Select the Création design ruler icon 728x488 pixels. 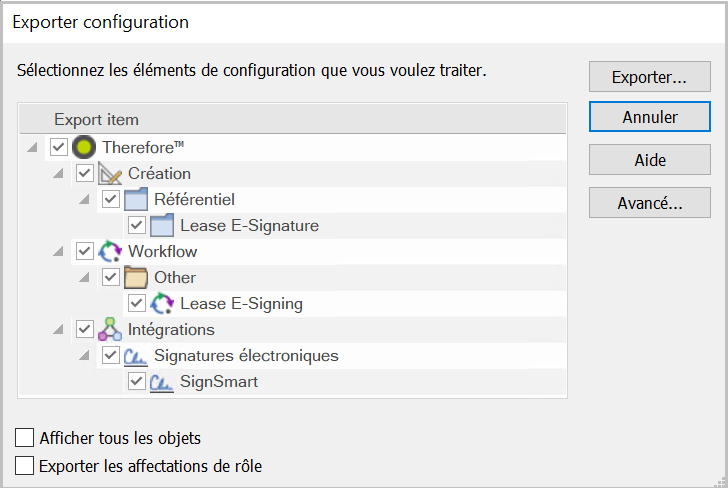tap(110, 174)
